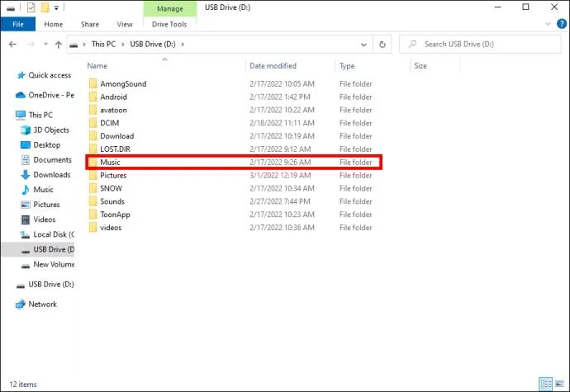Select the Pictures folder in file list

[x=113, y=176]
